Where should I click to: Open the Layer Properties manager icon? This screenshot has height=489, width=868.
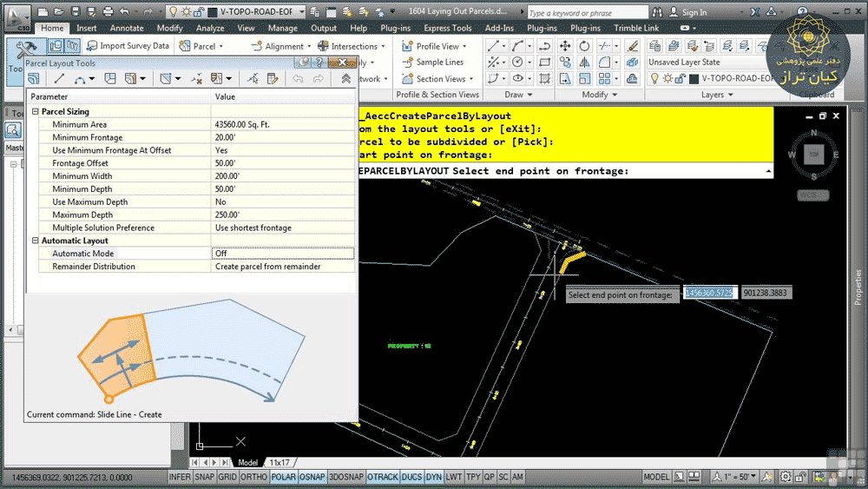pyautogui.click(x=654, y=46)
